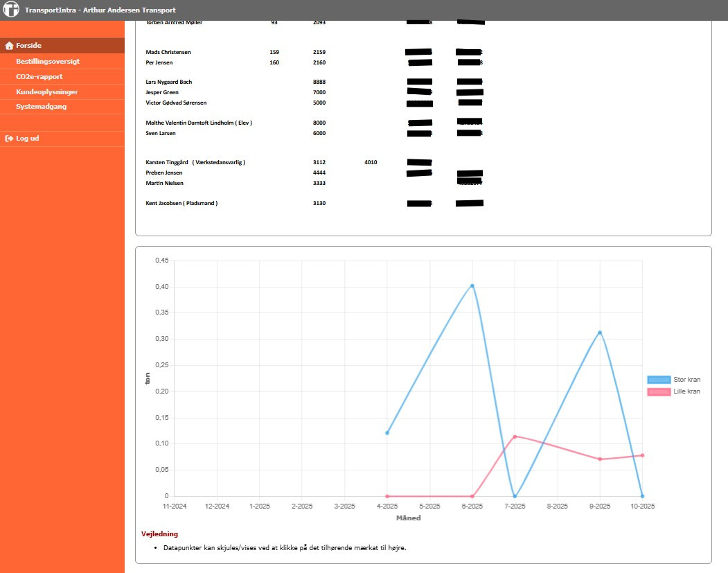Screen dimensions: 728x573
Task: Click the Karsten Tinggård staff row
Action: (x=195, y=162)
